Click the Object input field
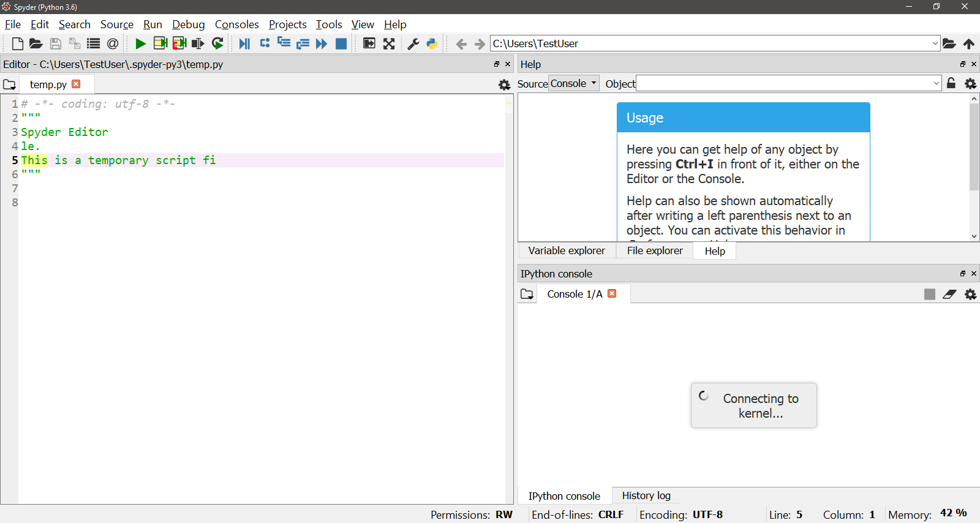Viewport: 980px width, 523px height. tap(784, 83)
